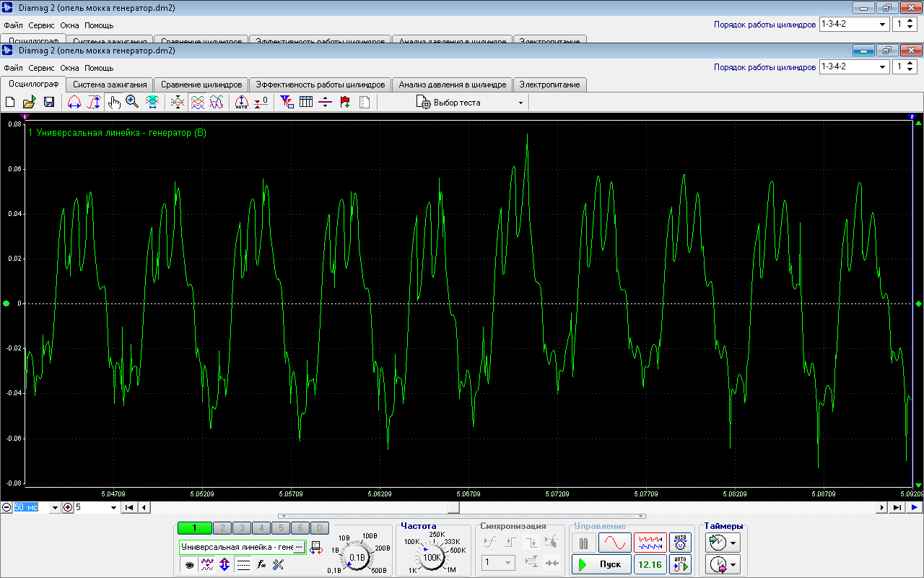Click the Пуск start button
The image size is (924, 578).
tap(602, 564)
